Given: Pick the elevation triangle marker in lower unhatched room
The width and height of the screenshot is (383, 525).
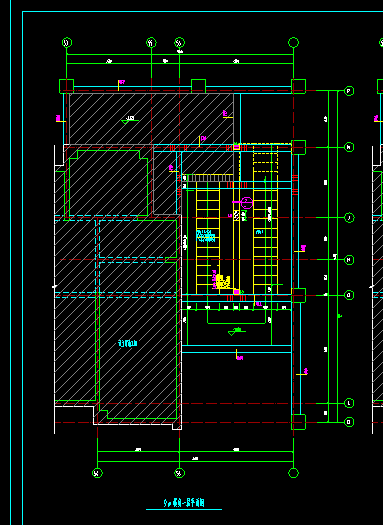Looking at the screenshot, I should [x=232, y=333].
